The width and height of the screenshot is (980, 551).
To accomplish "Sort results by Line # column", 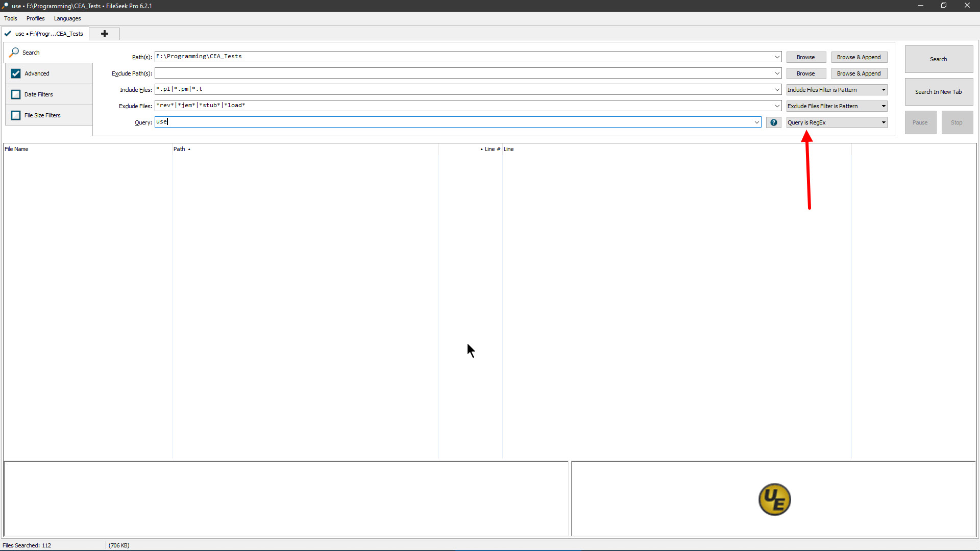I will tap(471, 149).
